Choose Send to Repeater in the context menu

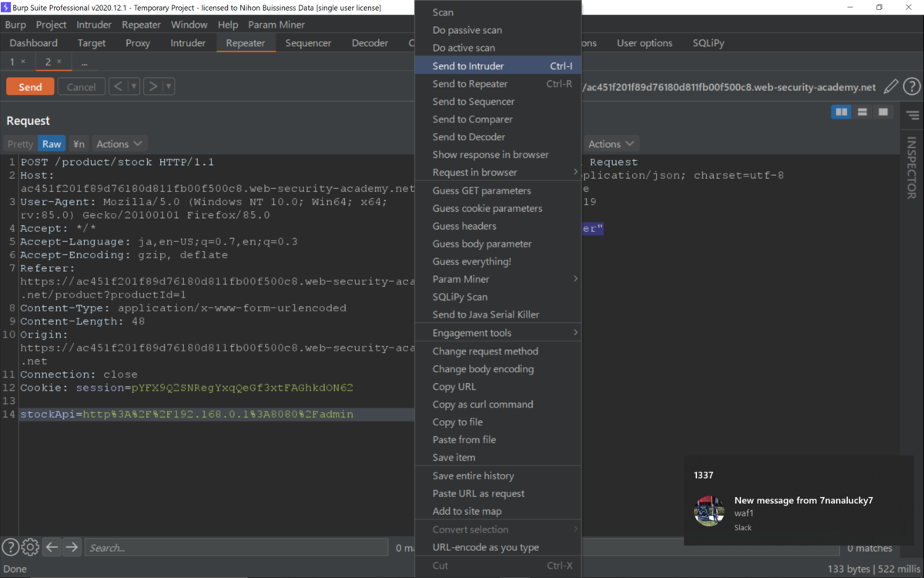coord(497,83)
